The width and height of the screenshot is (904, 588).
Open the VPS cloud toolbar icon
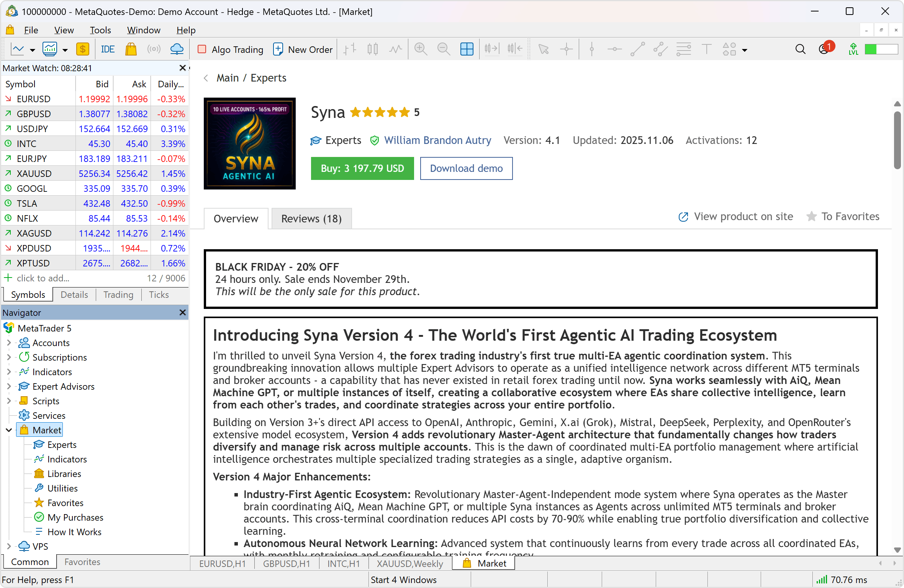(177, 49)
